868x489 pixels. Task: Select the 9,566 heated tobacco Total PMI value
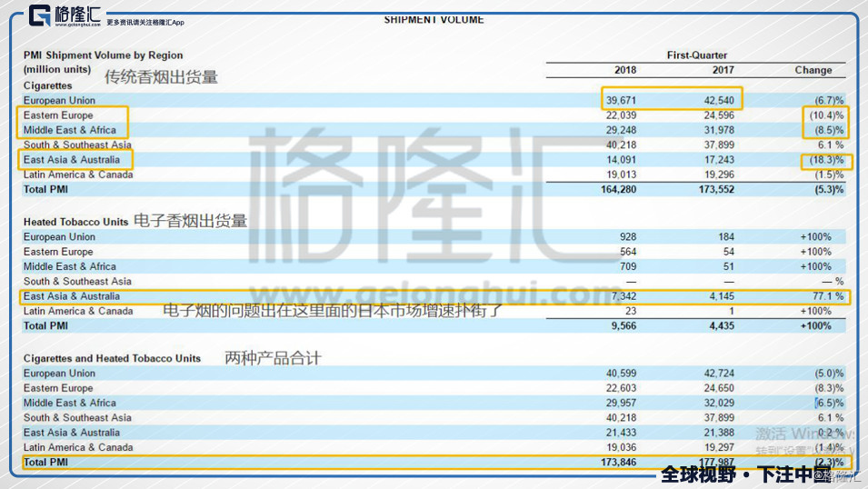tap(624, 325)
